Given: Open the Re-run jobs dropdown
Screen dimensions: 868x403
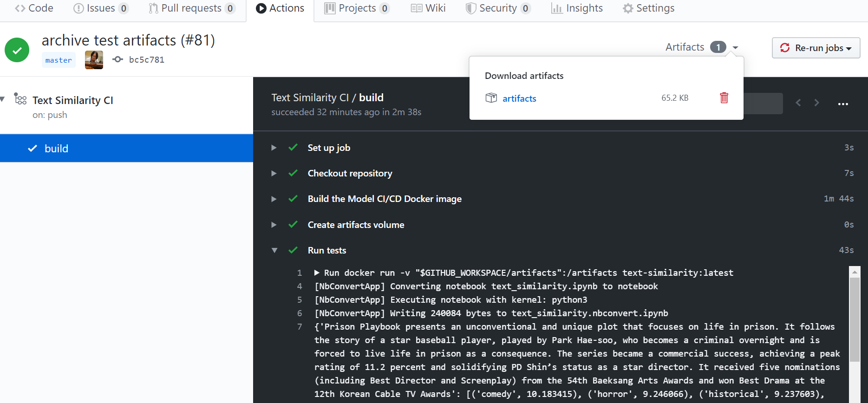Looking at the screenshot, I should click(816, 48).
